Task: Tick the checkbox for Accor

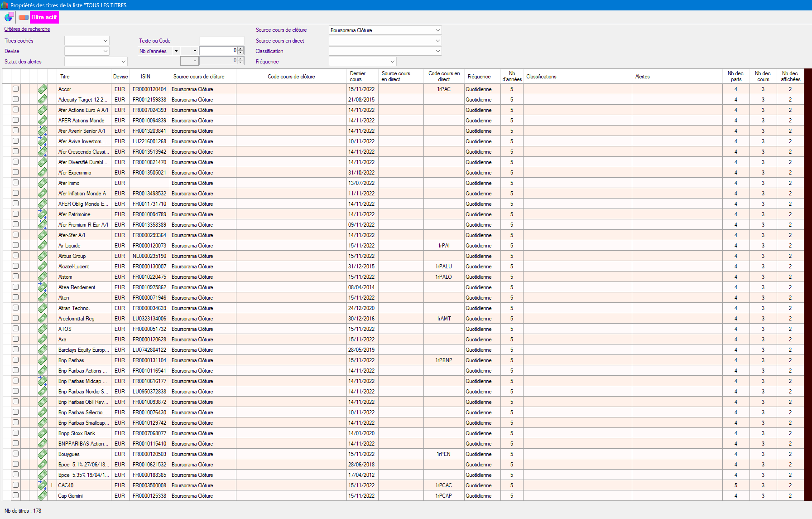Action: click(x=15, y=89)
